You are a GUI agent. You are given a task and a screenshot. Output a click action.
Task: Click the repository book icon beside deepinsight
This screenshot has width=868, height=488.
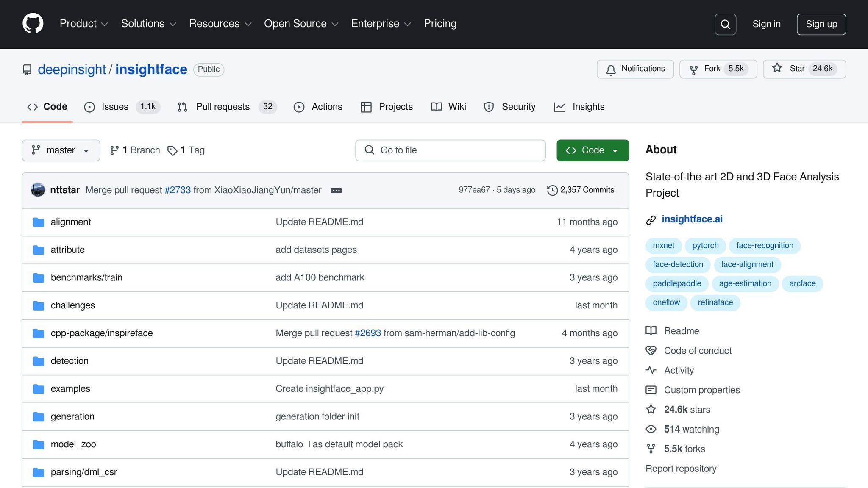(x=27, y=69)
